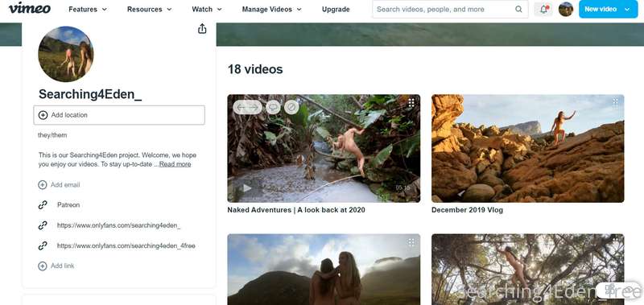Screen dimensions: 644x305
Task: Open the video thumbnail of two people facing mountains
Action: (x=324, y=270)
